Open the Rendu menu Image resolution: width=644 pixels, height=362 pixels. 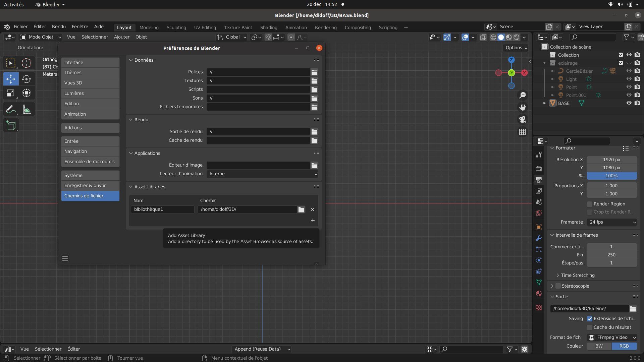click(59, 26)
